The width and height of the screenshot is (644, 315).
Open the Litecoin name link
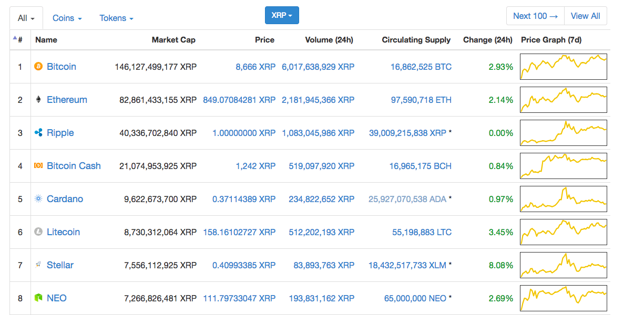click(63, 232)
